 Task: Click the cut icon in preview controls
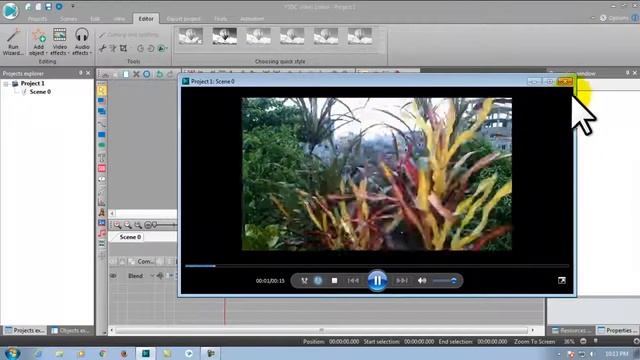pyautogui.click(x=304, y=281)
